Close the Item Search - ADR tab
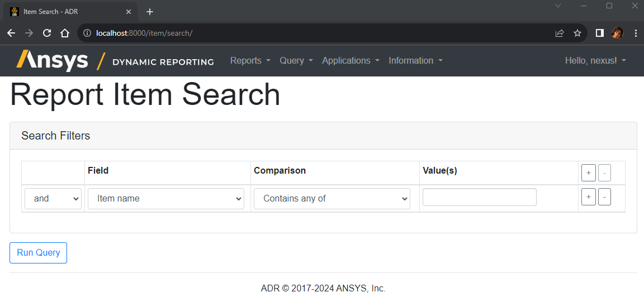The height and width of the screenshot is (302, 644). [129, 12]
